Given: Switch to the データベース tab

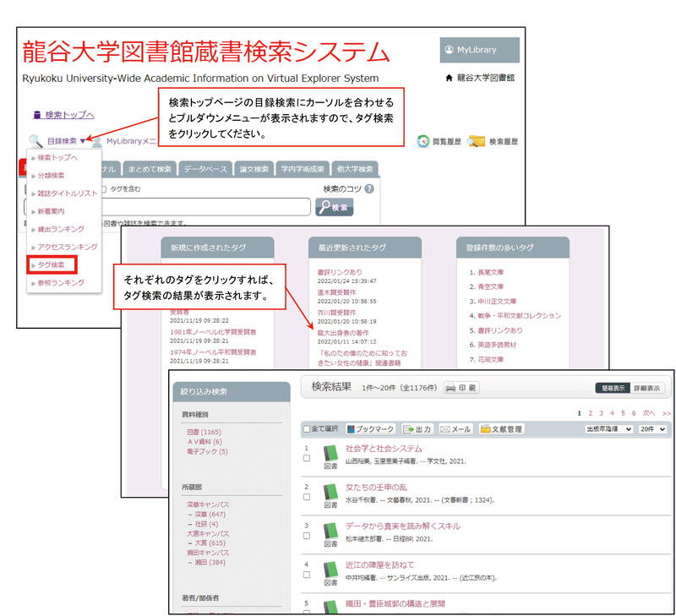Looking at the screenshot, I should (205, 168).
